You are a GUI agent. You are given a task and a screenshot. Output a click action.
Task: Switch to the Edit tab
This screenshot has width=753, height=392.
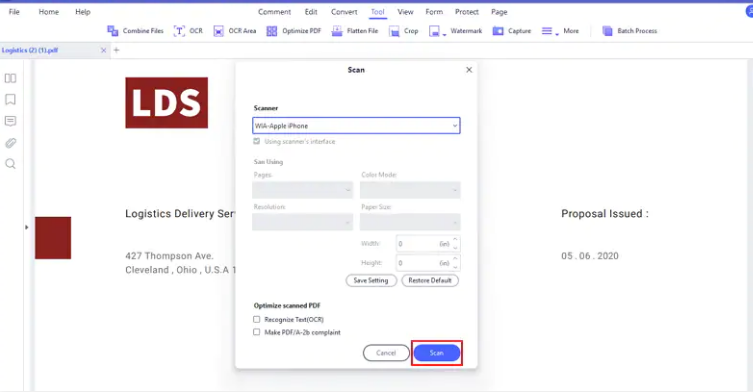click(311, 12)
